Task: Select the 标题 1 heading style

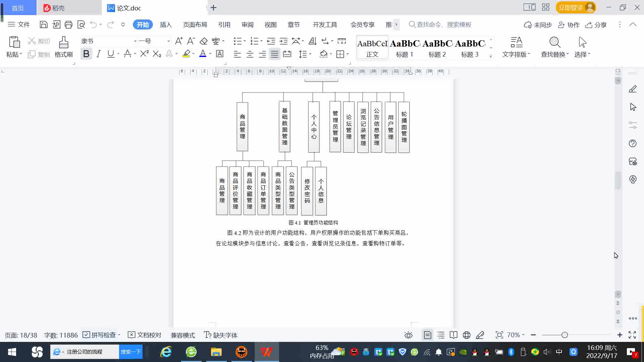Action: coord(405,48)
